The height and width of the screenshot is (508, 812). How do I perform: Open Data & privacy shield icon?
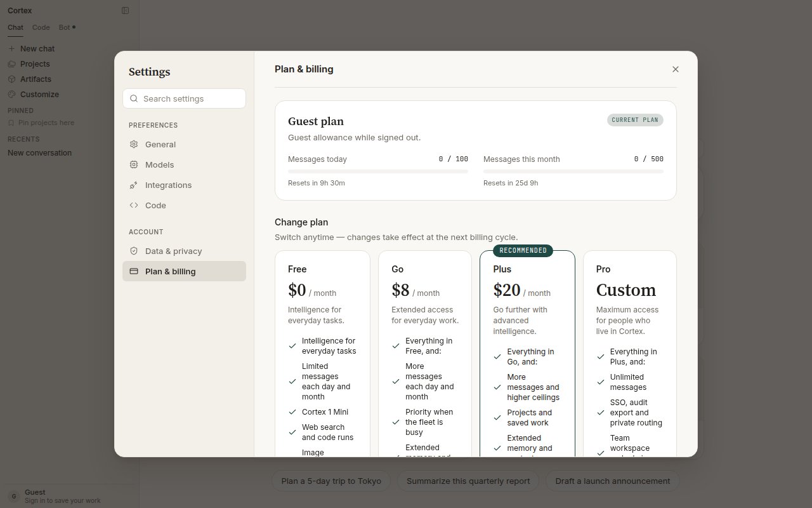tap(134, 251)
